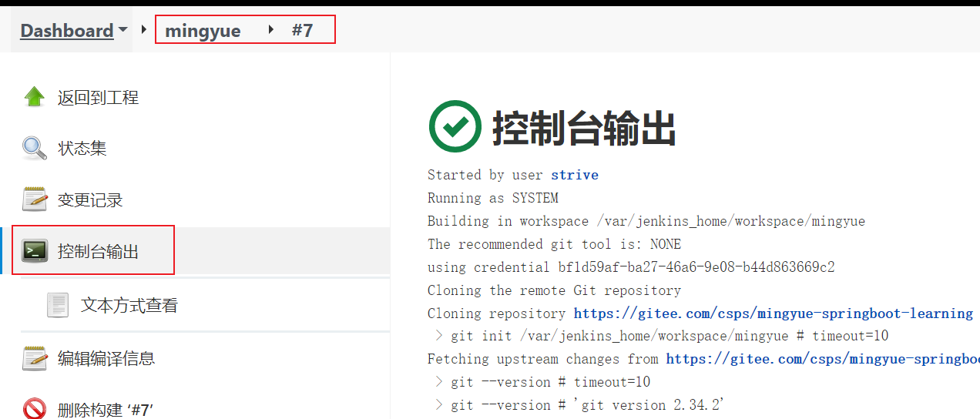Click the magnifying glass status icon

click(x=35, y=148)
